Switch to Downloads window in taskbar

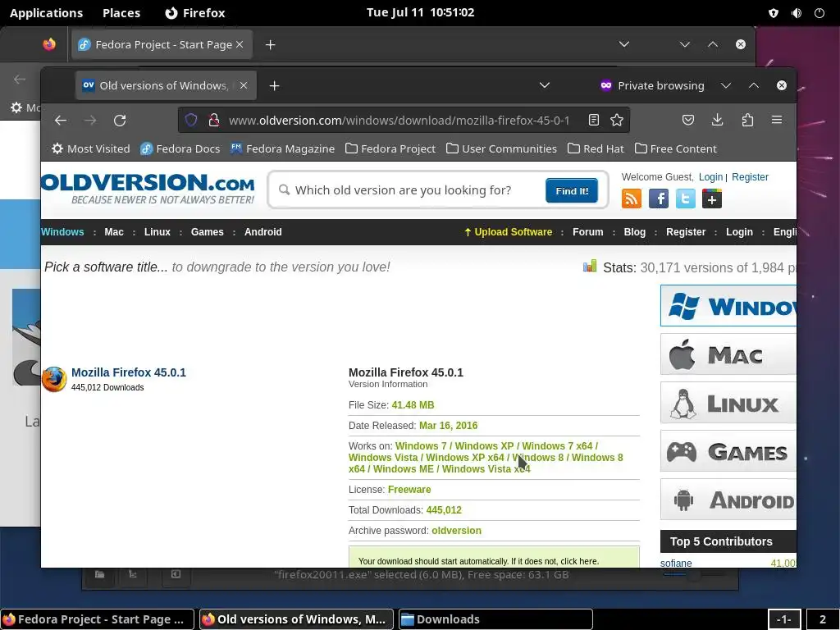pyautogui.click(x=495, y=619)
